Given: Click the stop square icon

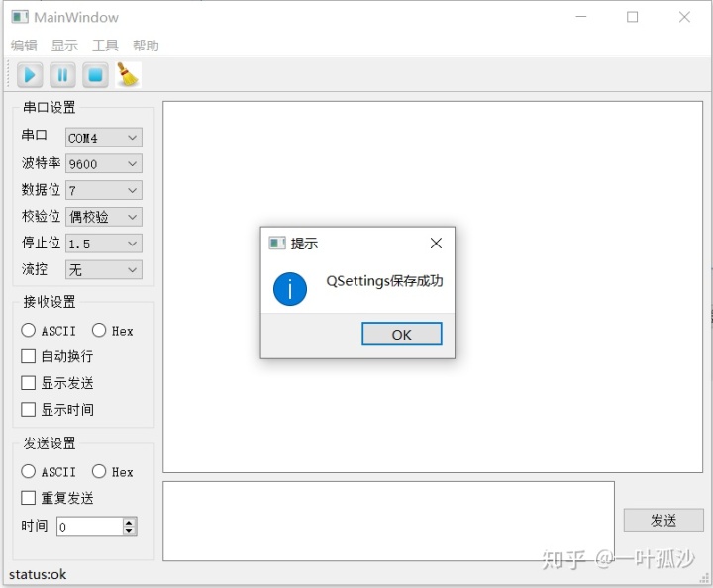Looking at the screenshot, I should [x=95, y=75].
